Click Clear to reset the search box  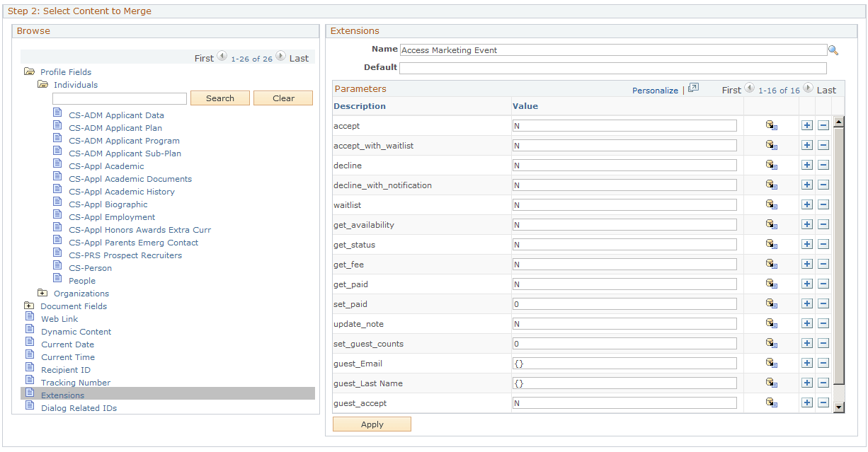coord(282,98)
